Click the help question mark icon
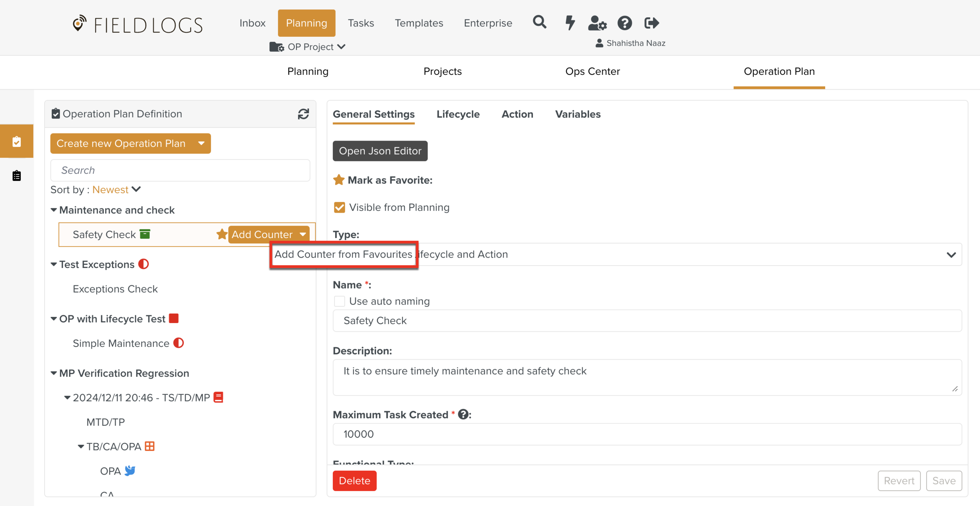980x506 pixels. coord(624,23)
